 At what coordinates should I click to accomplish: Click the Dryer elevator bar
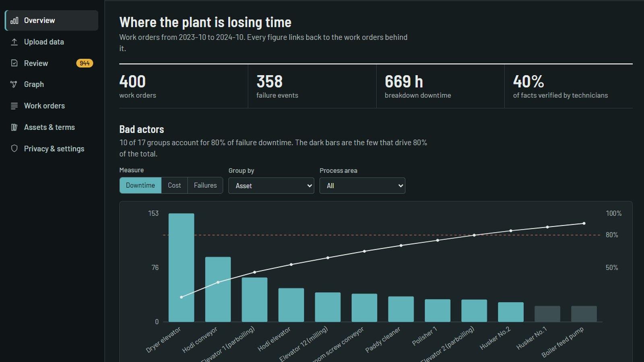pos(181,267)
